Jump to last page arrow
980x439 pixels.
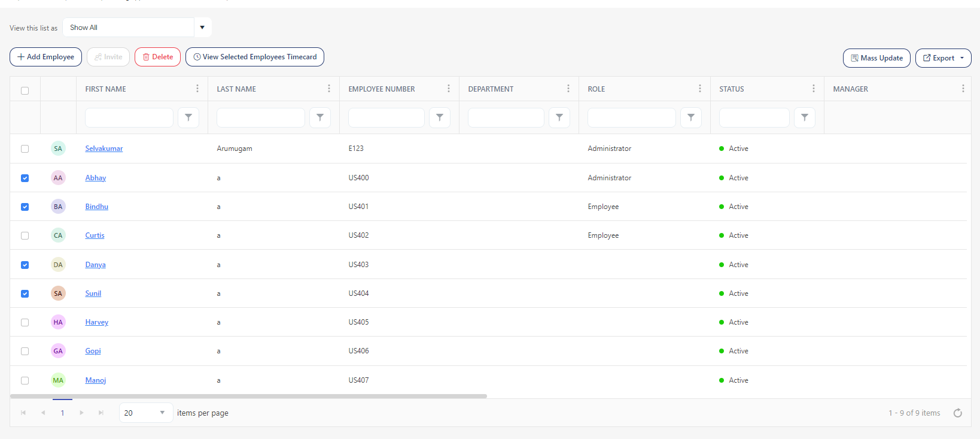(101, 413)
